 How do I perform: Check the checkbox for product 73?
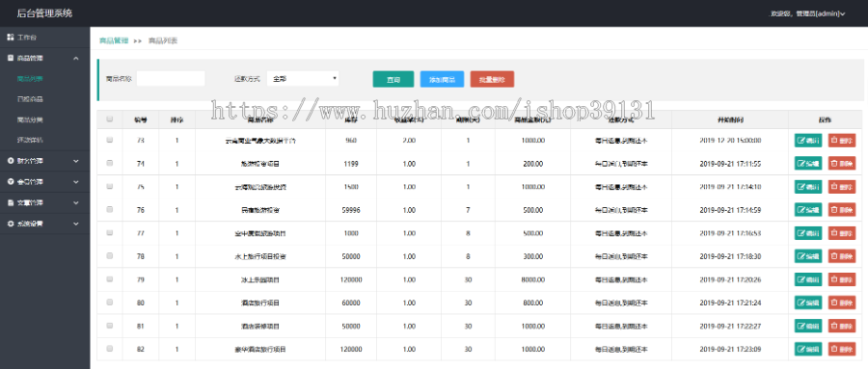coord(110,140)
